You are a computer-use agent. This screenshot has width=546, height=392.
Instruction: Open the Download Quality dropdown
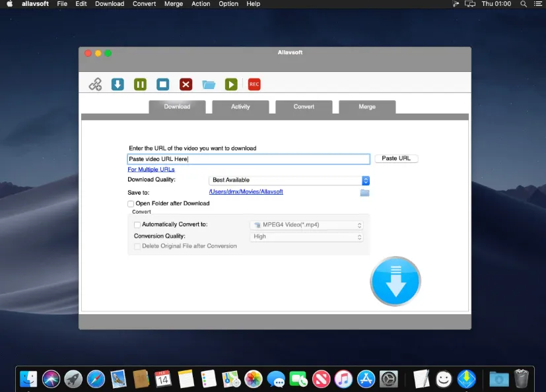pos(289,180)
